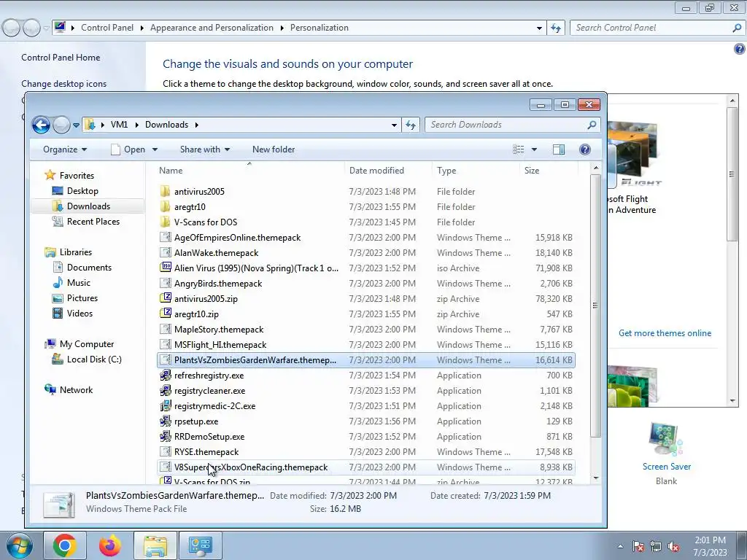This screenshot has height=560, width=747.
Task: Click the themes list scrollbar down arrow
Action: coord(732,401)
